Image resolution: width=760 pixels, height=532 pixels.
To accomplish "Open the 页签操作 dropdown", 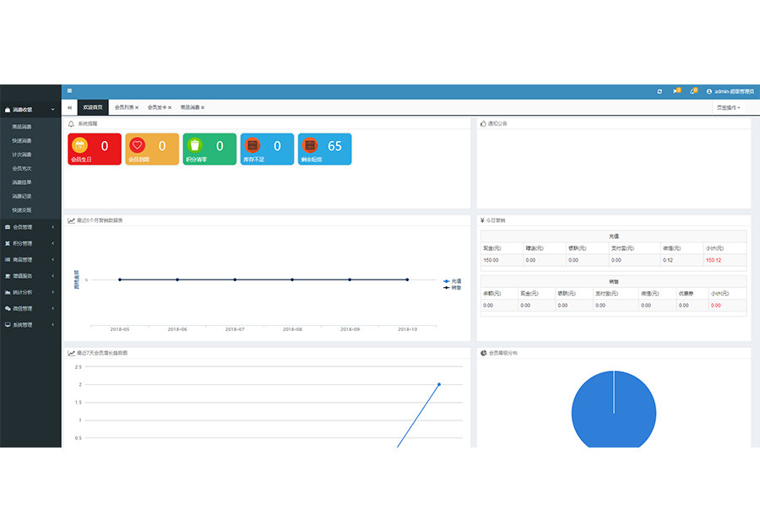I will tap(728, 107).
